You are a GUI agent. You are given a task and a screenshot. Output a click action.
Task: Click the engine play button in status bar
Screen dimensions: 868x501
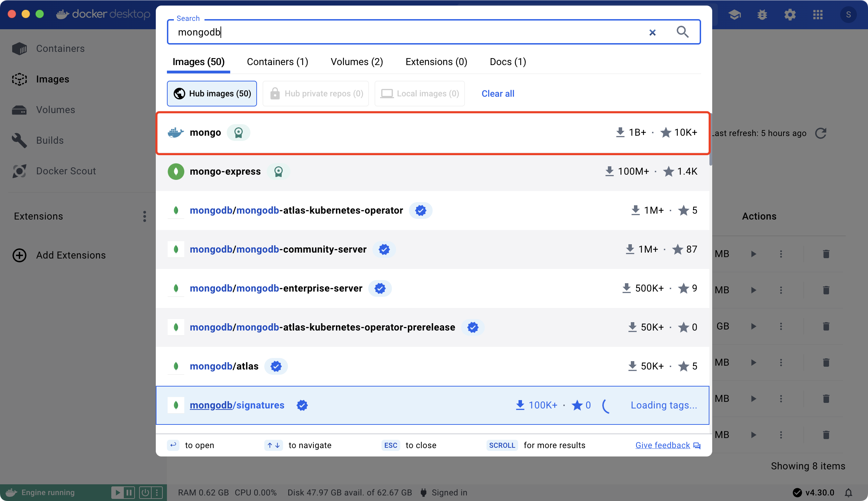click(x=118, y=493)
